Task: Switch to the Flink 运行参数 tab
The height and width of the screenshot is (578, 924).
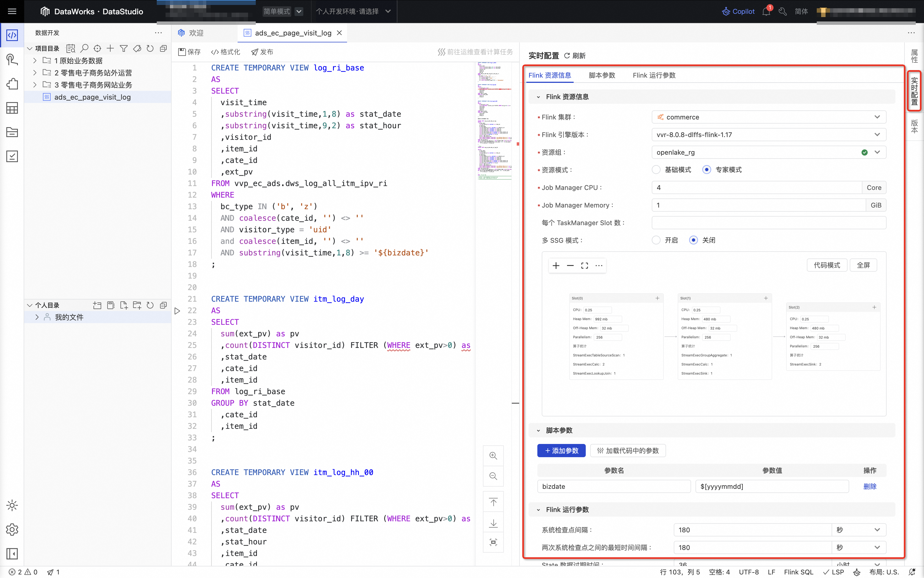Action: [x=654, y=75]
